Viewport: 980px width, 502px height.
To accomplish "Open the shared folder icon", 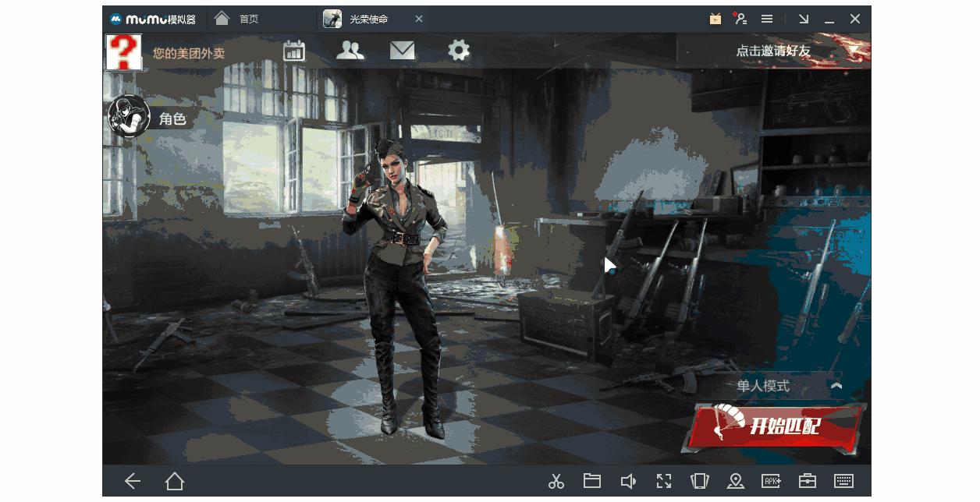I will 592,482.
